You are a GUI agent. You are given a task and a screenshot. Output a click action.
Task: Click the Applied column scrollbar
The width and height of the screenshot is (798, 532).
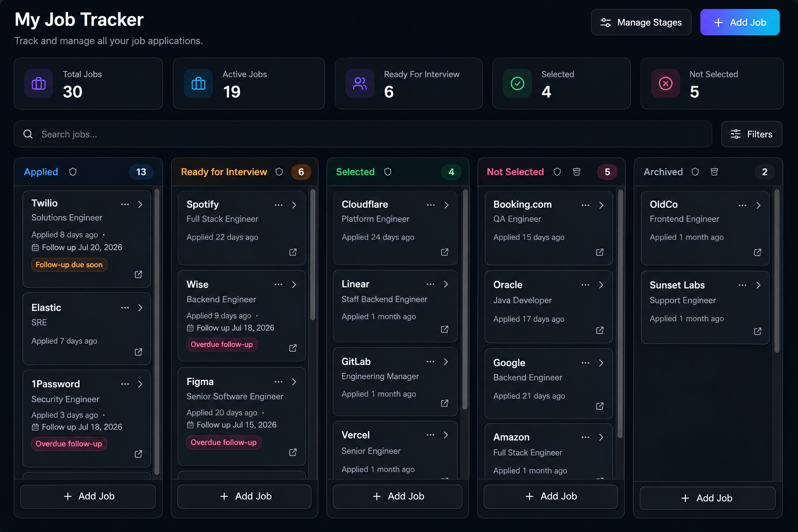click(157, 332)
